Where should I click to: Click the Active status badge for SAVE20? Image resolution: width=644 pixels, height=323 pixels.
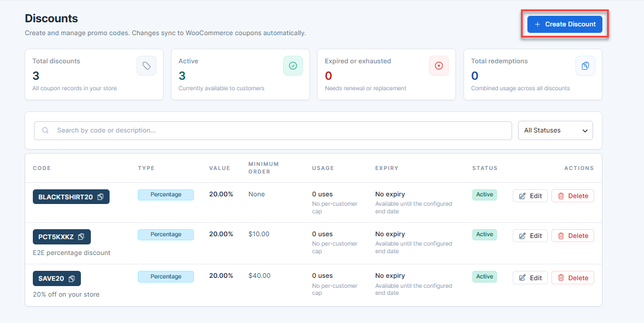pyautogui.click(x=484, y=277)
